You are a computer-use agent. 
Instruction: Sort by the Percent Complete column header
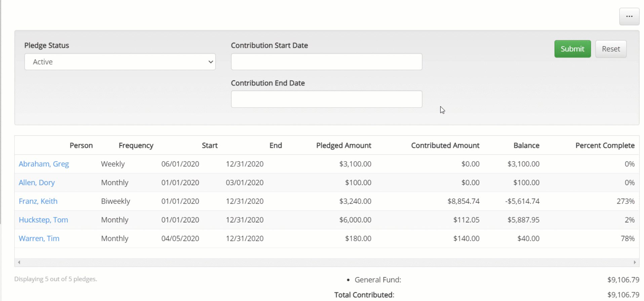[x=605, y=145]
